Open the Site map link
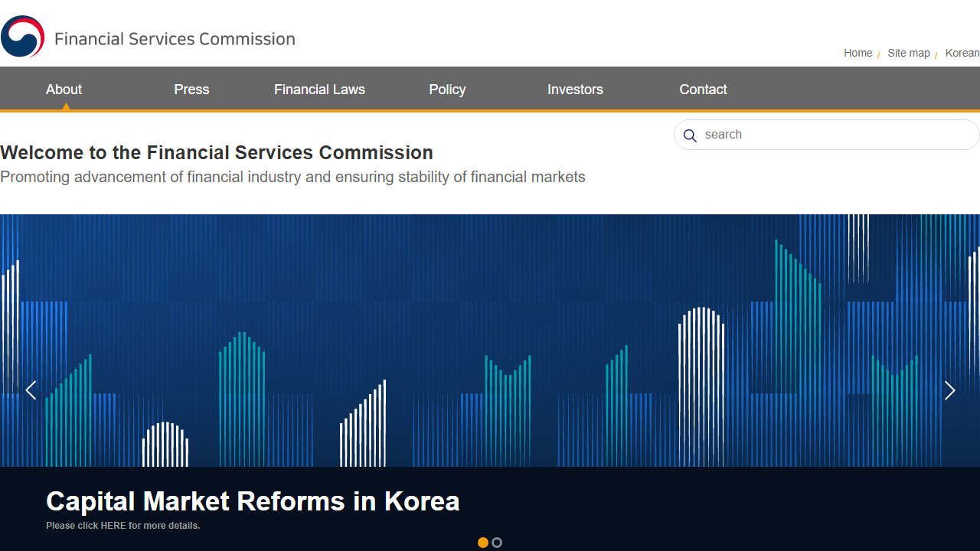 (x=908, y=53)
